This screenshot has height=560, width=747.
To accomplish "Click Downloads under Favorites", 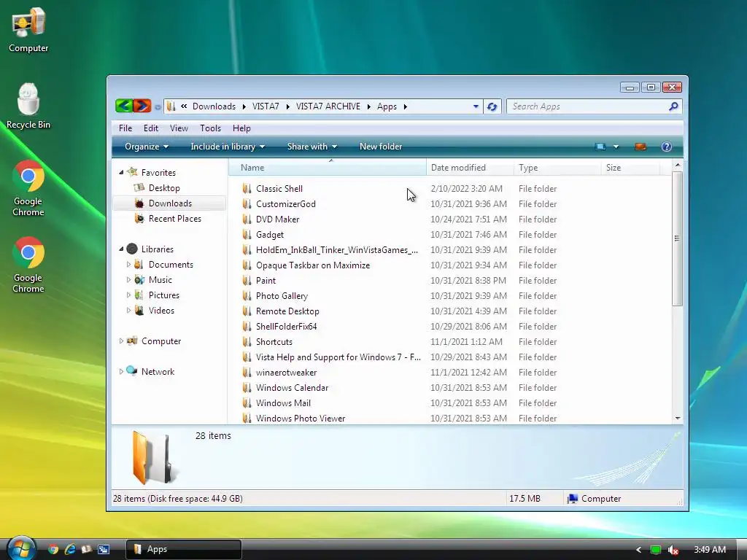I will click(x=169, y=203).
